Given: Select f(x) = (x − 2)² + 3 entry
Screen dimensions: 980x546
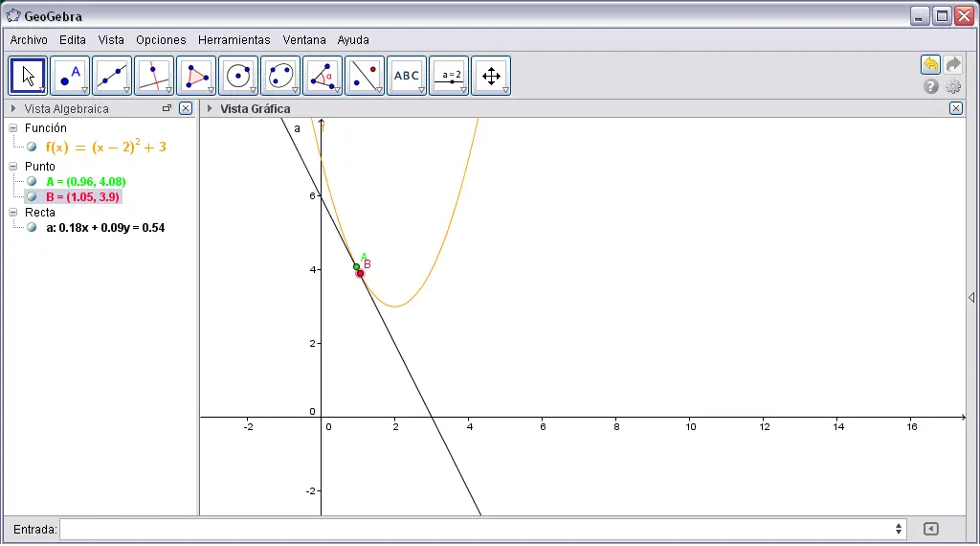Looking at the screenshot, I should pos(105,147).
